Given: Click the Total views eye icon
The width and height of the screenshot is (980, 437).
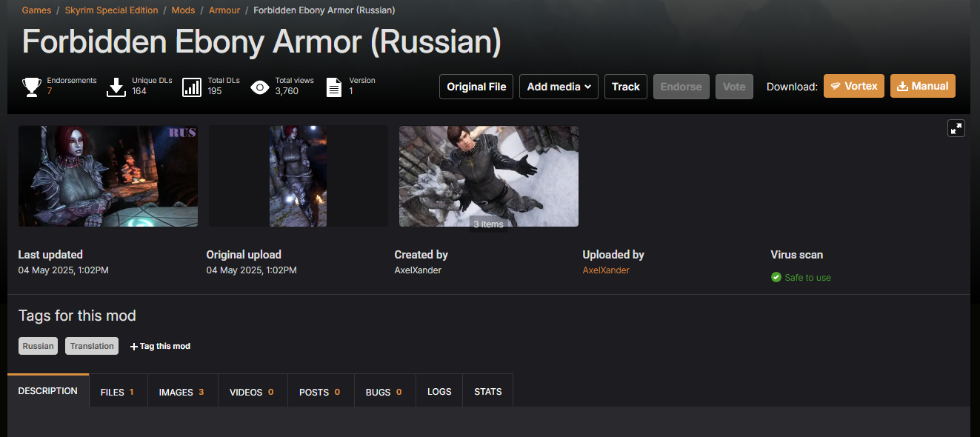Looking at the screenshot, I should 260,87.
